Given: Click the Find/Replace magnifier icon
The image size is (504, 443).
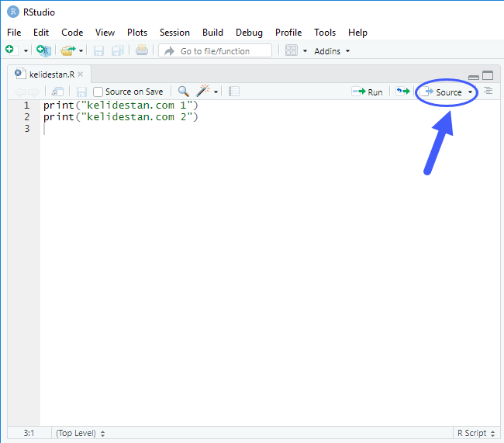Looking at the screenshot, I should tap(184, 92).
